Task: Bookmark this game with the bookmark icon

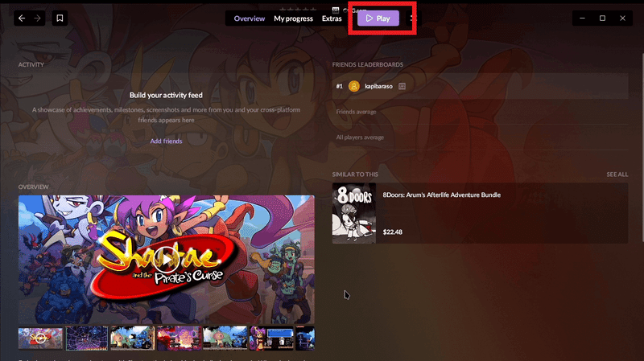Action: coord(60,18)
